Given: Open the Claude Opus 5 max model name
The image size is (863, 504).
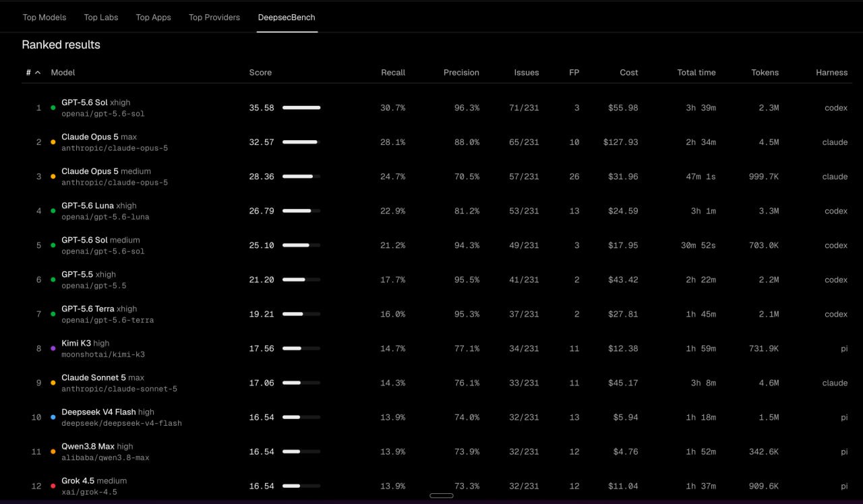Looking at the screenshot, I should tap(99, 137).
